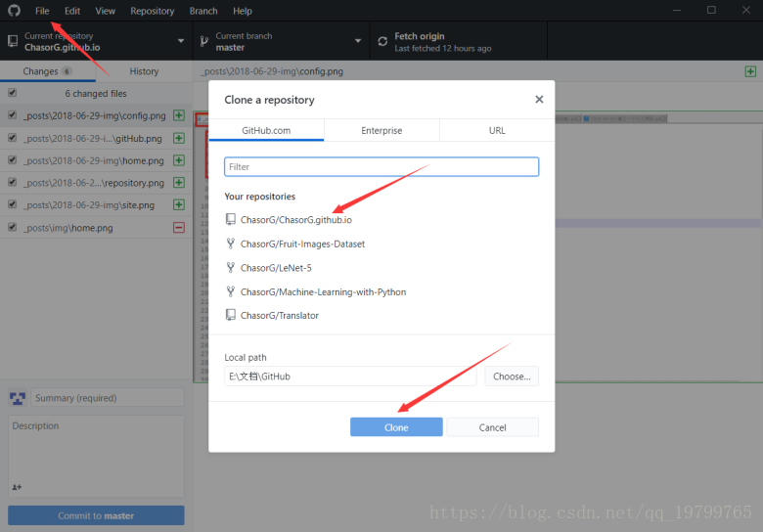
Task: Click the Fetch origin button
Action: click(459, 41)
